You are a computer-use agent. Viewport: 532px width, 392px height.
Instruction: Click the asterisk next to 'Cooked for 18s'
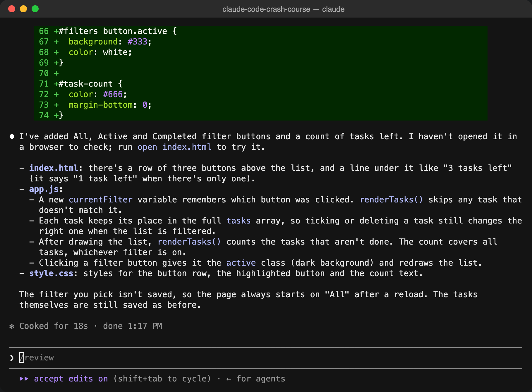pos(12,326)
